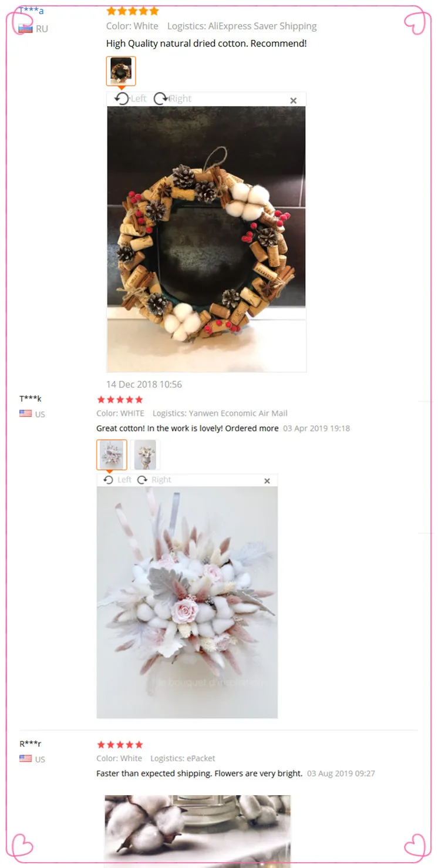Close the bouquet photo viewer
Viewport: 438px width, 868px height.
click(267, 481)
